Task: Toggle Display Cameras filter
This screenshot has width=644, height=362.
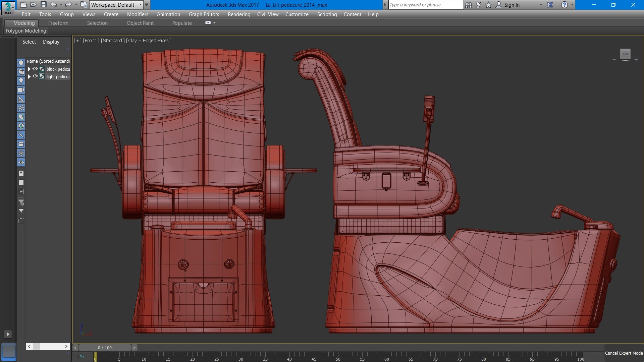Action: [x=21, y=90]
